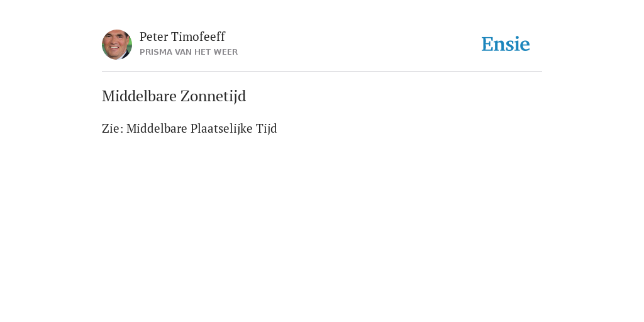
Task: Click the Middelbare Zonnetijd heading
Action: coord(174,96)
